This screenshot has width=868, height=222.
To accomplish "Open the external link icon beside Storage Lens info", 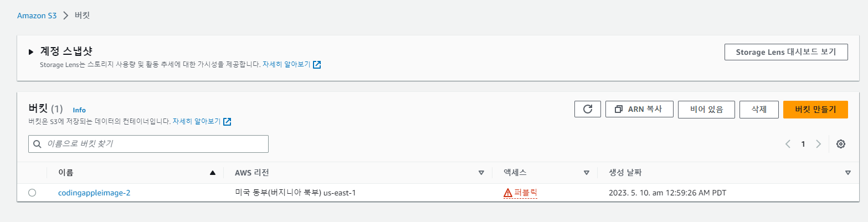I will pyautogui.click(x=317, y=65).
